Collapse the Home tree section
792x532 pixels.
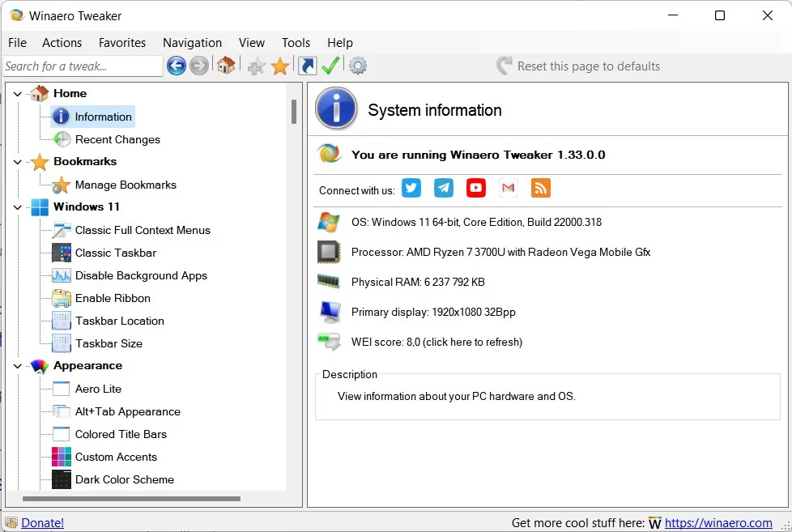(x=18, y=94)
